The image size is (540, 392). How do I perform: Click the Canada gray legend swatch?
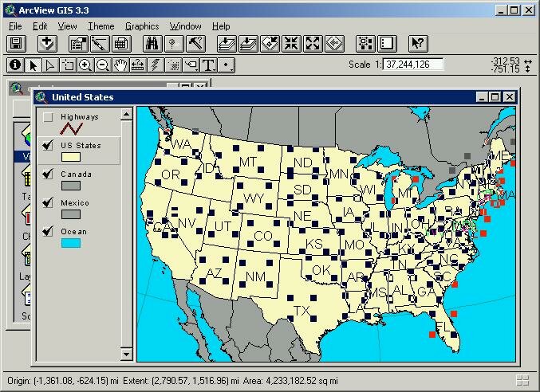pyautogui.click(x=71, y=186)
